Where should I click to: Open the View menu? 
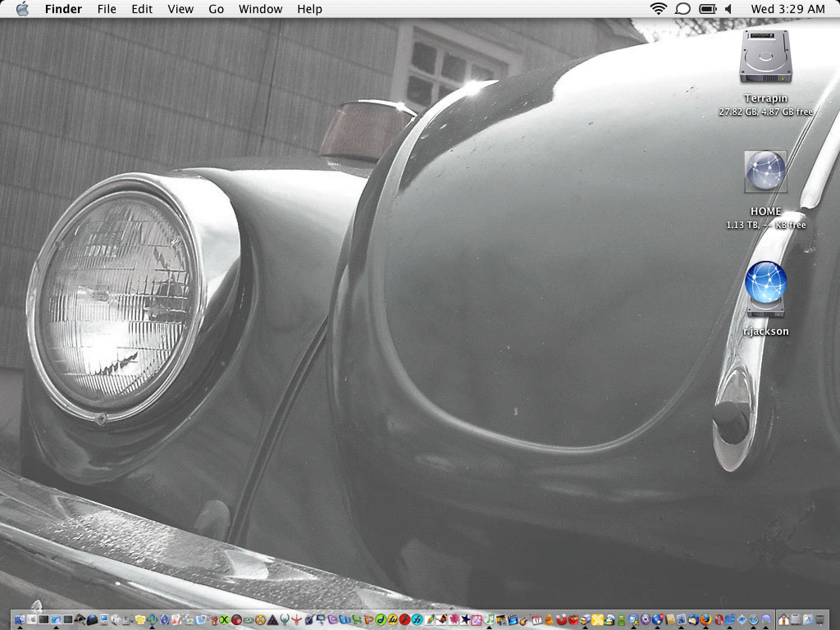[x=180, y=9]
